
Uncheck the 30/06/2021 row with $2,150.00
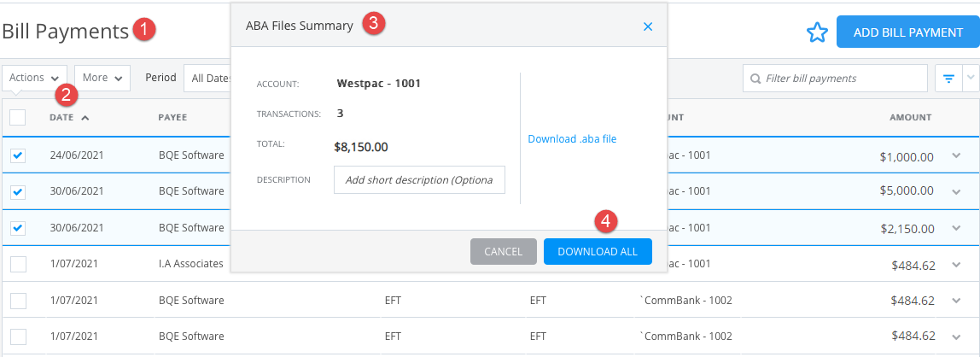click(x=19, y=228)
